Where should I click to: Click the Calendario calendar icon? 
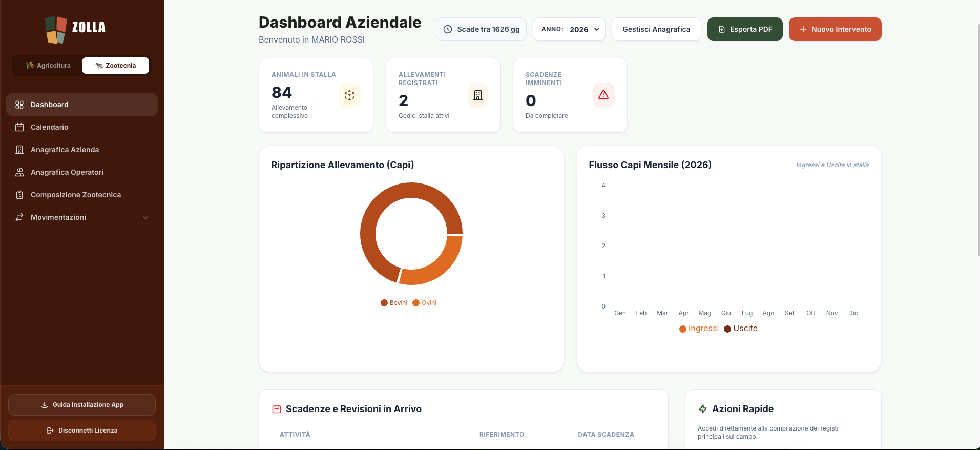19,127
